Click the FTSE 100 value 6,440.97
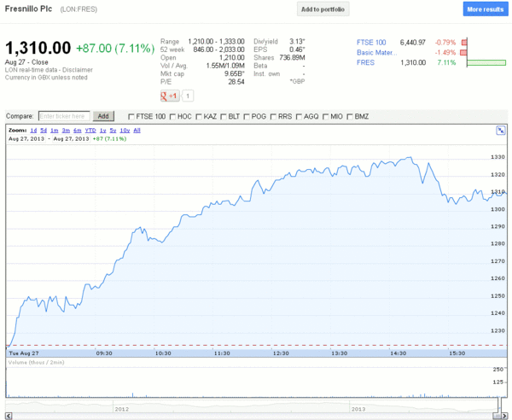The image size is (512, 420). point(413,43)
